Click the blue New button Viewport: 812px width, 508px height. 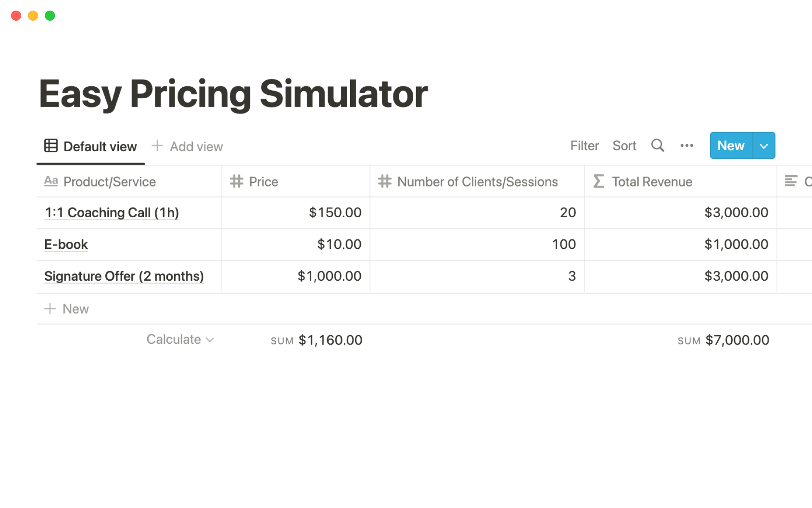(731, 146)
